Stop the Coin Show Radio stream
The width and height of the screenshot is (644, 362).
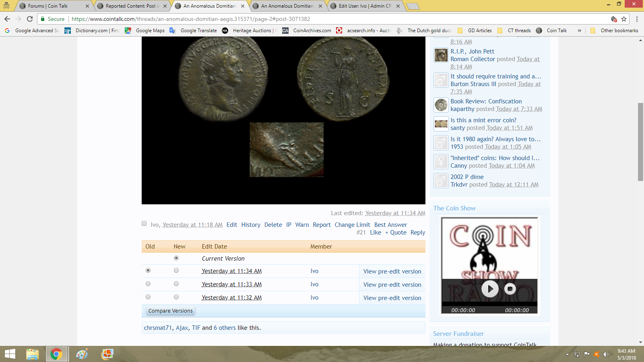tap(510, 289)
